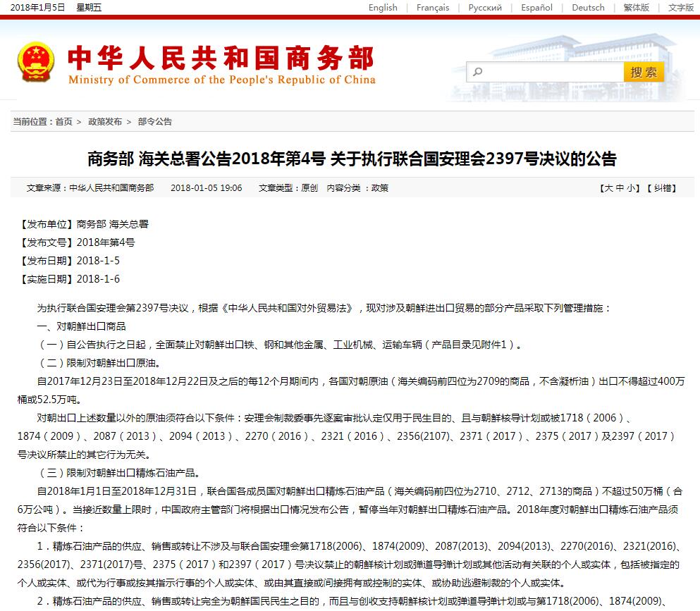Open 文字版 text-only version
The height and width of the screenshot is (611, 700).
tap(681, 8)
